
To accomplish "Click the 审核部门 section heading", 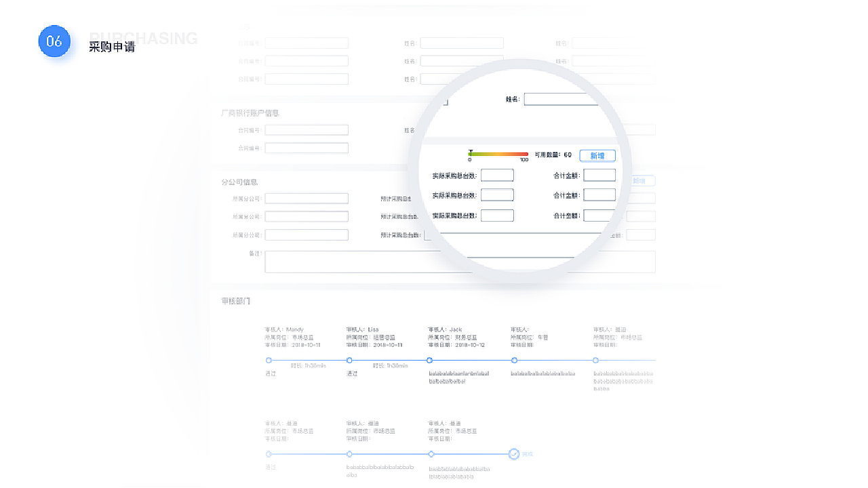I will tap(236, 301).
